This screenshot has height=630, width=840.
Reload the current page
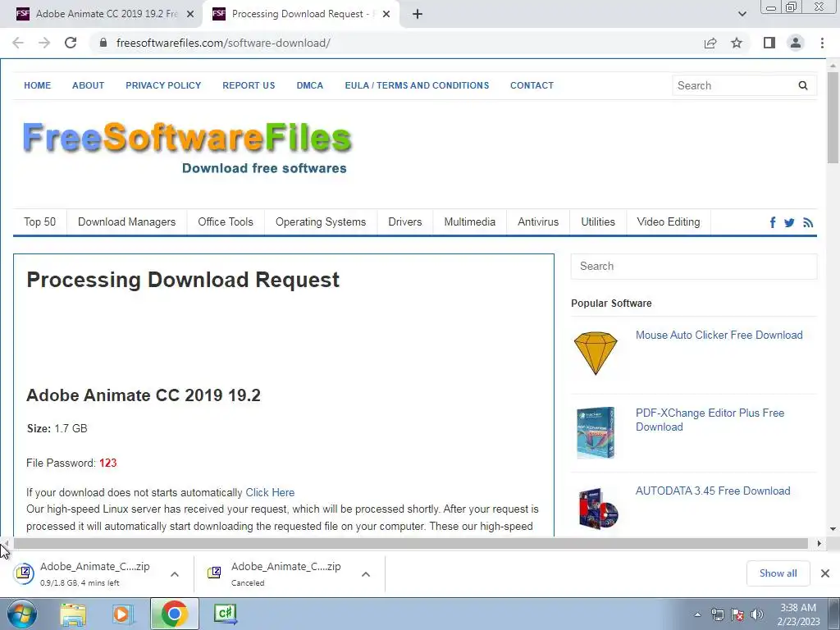(71, 43)
